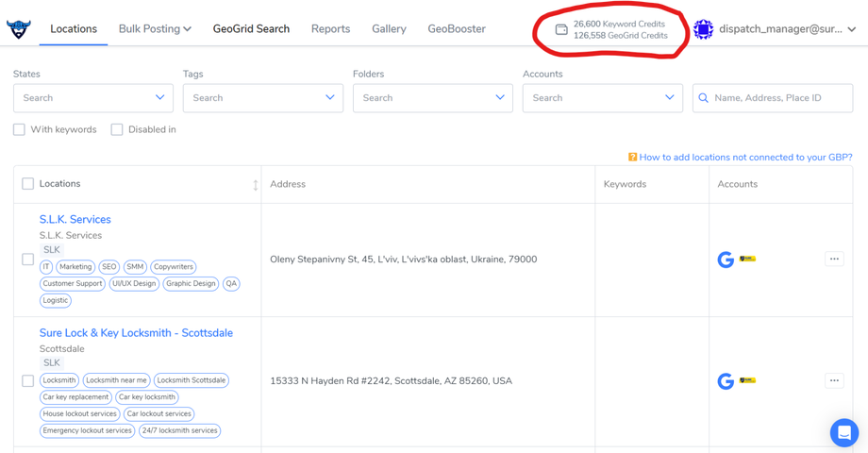Select the S.L.K. Services row checkbox

pos(27,260)
